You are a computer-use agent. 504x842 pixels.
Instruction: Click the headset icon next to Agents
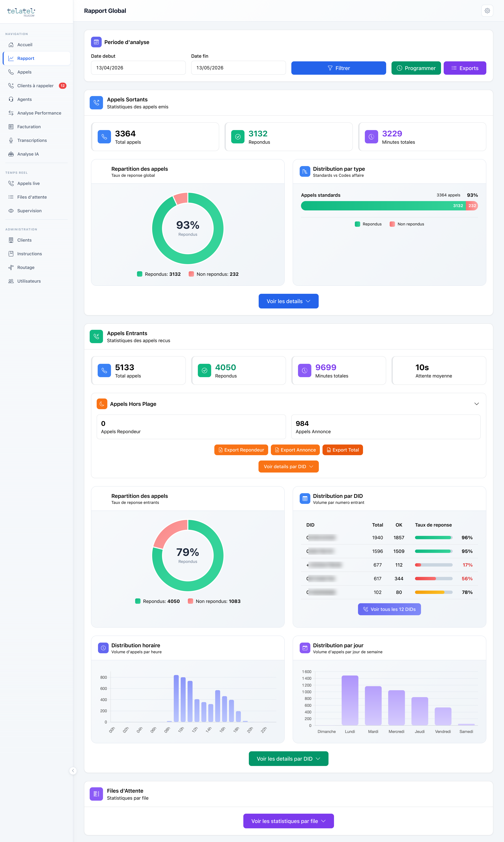(11, 100)
